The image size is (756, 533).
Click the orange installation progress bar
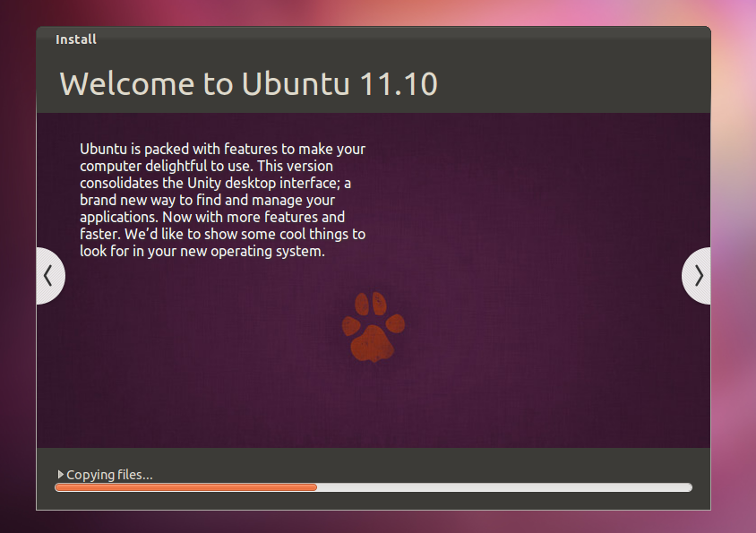(374, 487)
